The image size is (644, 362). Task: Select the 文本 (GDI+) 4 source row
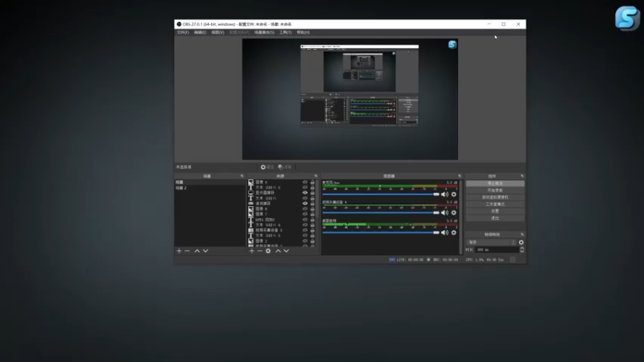click(281, 224)
